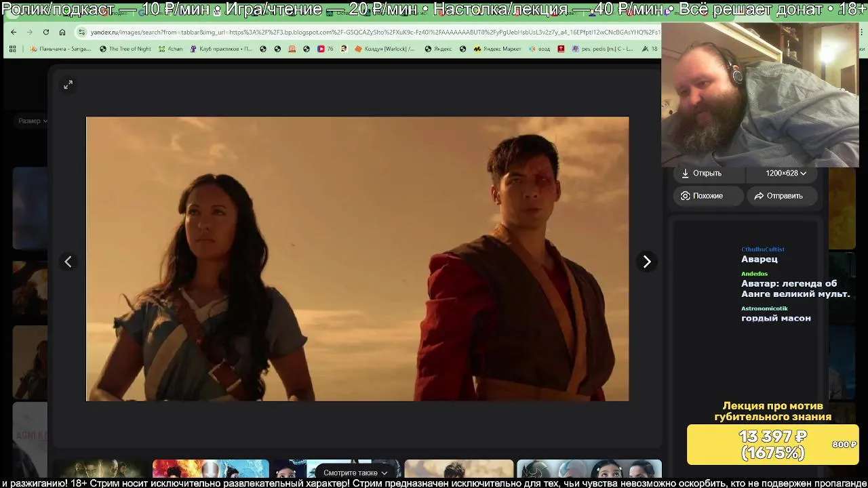
Task: Open the sandy-colored related thumbnail
Action: point(459,469)
